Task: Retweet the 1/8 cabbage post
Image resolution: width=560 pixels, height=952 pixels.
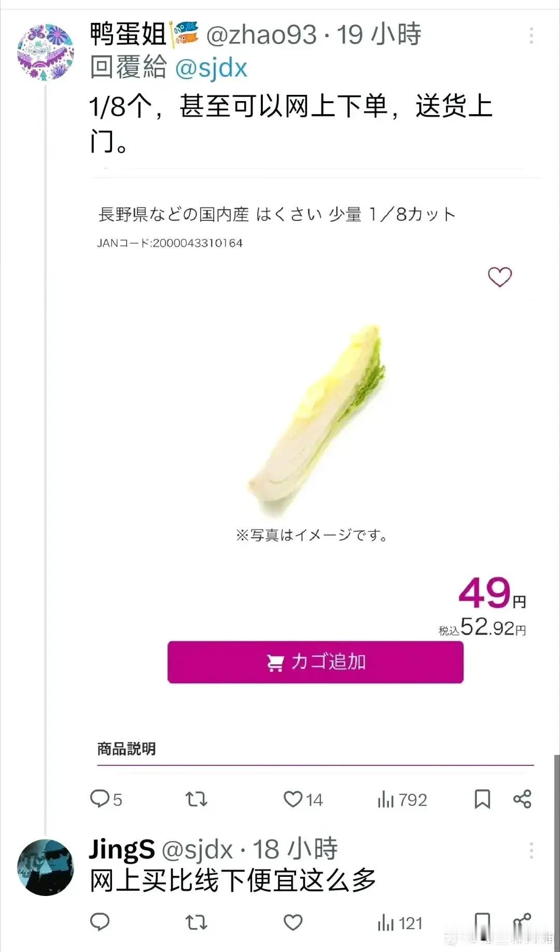Action: point(196,799)
